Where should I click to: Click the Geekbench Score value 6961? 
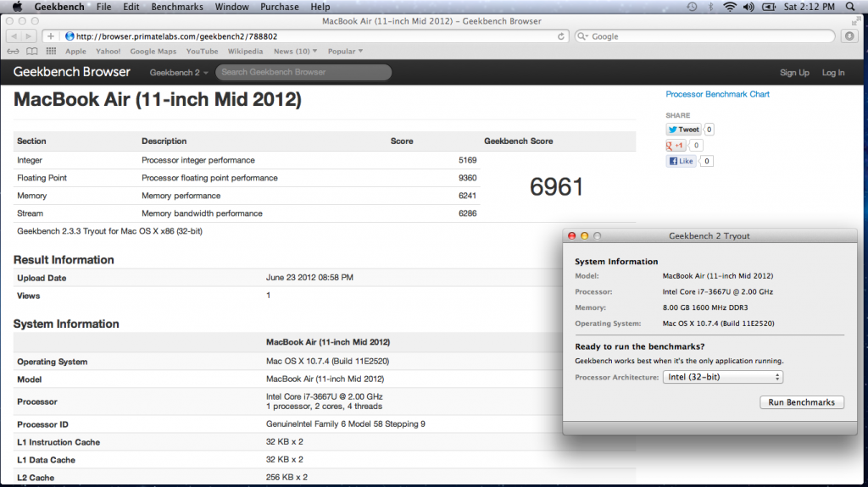[x=556, y=186]
